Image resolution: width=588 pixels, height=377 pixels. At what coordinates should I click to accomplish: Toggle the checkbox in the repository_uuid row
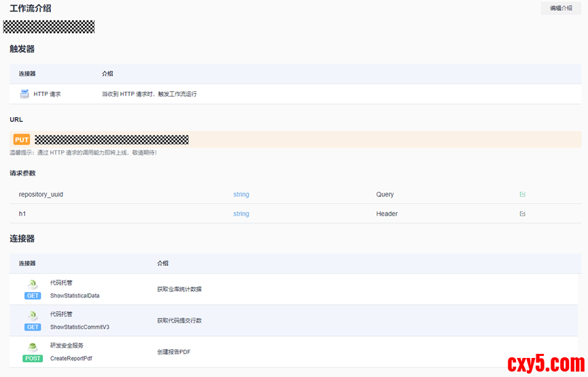click(522, 195)
